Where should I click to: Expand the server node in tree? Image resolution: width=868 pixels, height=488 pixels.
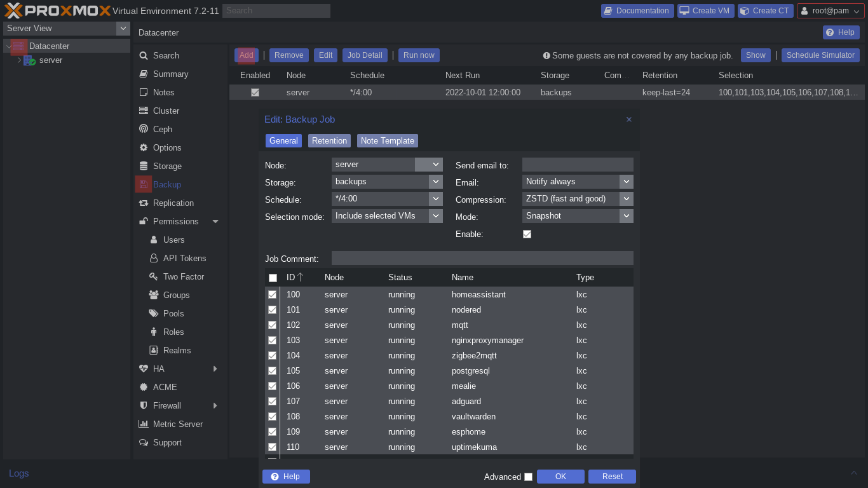click(x=19, y=60)
